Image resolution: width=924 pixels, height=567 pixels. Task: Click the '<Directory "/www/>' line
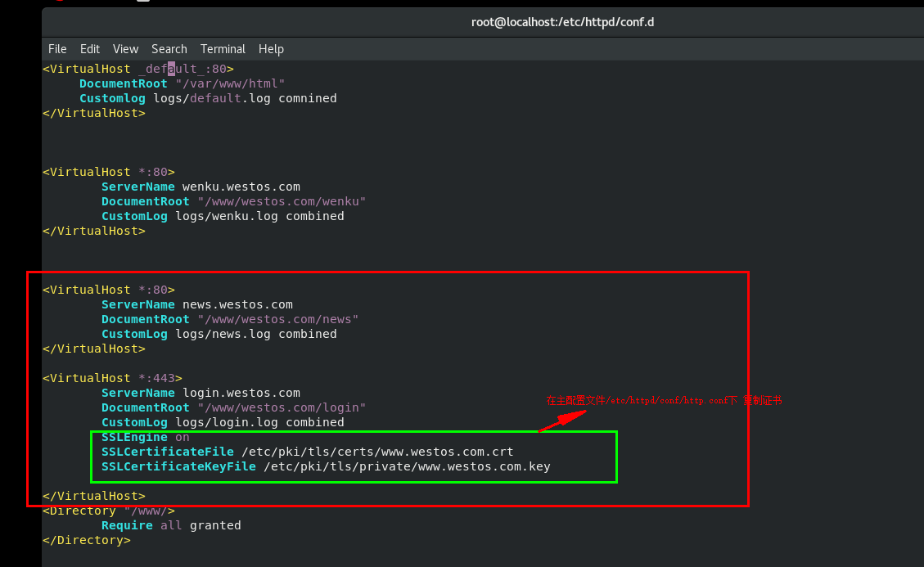(x=108, y=511)
